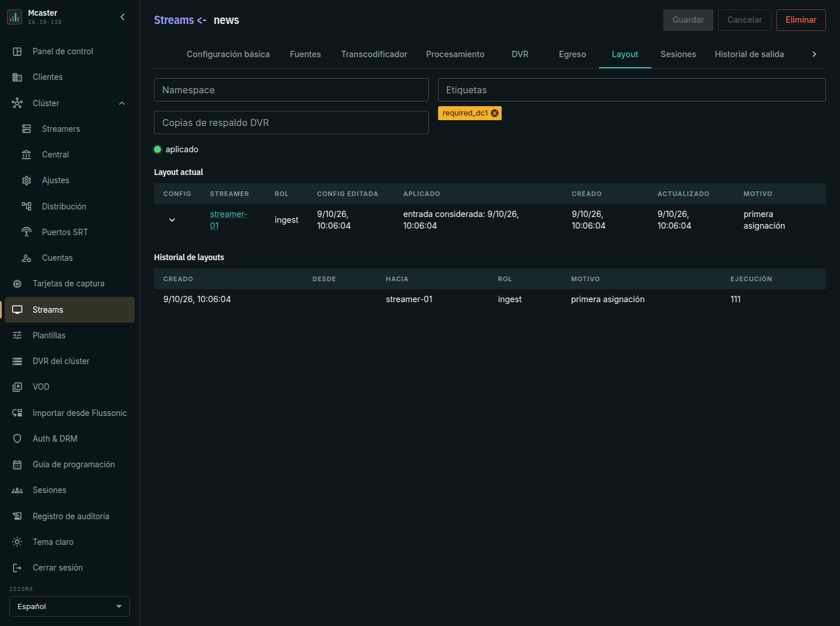
Task: Click the Cuentas accounts icon
Action: click(27, 258)
